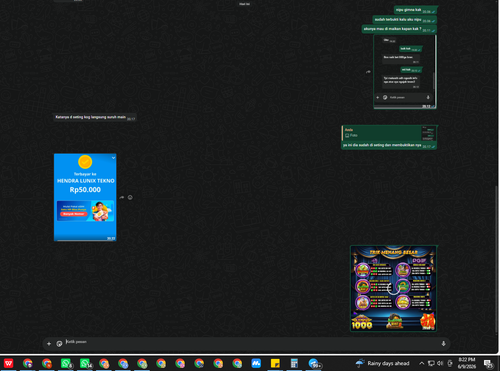Show hidden system tray icons
Screen dimensions: 500x371
coord(421,363)
